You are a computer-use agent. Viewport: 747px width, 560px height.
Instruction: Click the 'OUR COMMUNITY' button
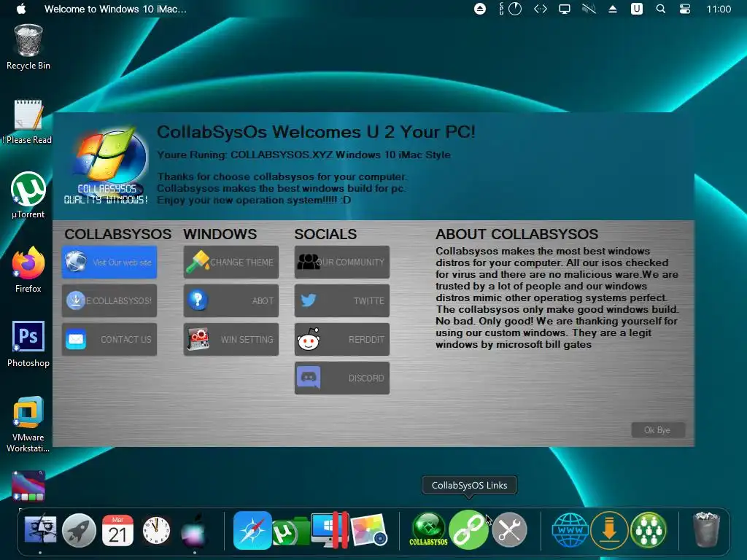coord(342,262)
